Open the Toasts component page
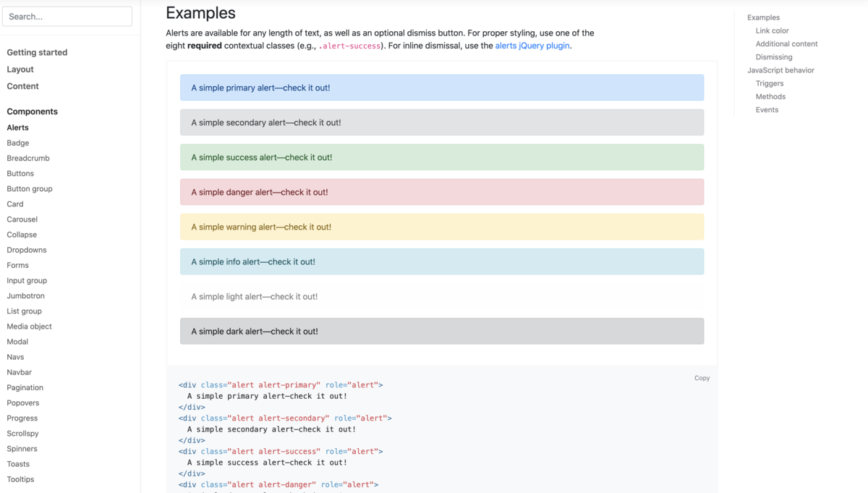868x493 pixels. (19, 464)
